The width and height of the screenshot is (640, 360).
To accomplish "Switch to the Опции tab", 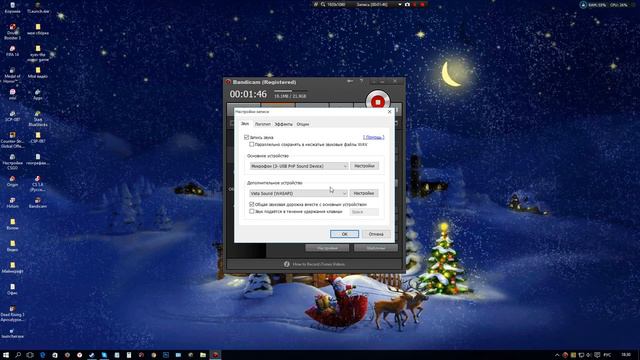I will tap(303, 124).
